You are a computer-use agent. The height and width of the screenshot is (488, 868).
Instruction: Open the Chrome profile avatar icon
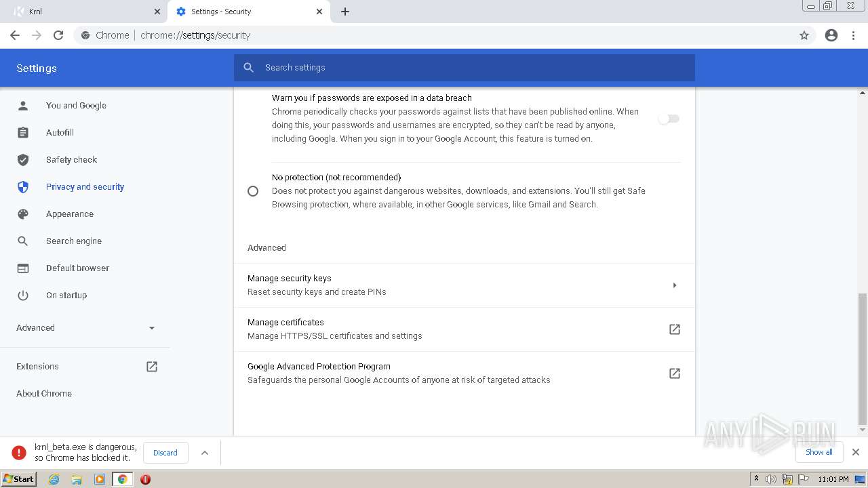click(x=831, y=35)
